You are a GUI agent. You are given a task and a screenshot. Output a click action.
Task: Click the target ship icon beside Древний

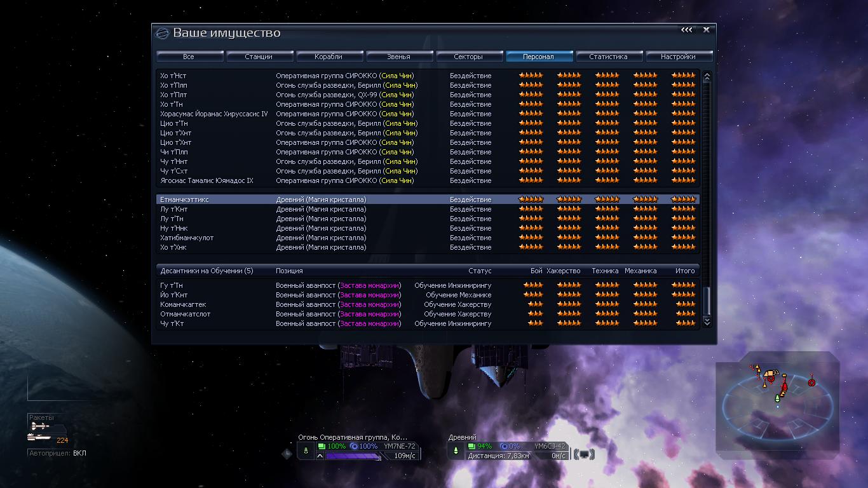click(456, 451)
